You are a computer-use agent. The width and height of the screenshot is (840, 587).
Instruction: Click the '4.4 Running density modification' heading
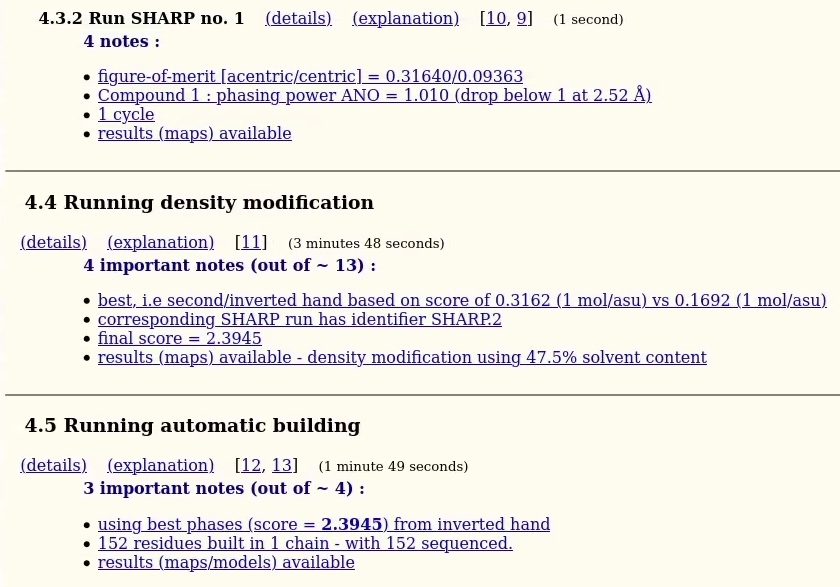(199, 203)
